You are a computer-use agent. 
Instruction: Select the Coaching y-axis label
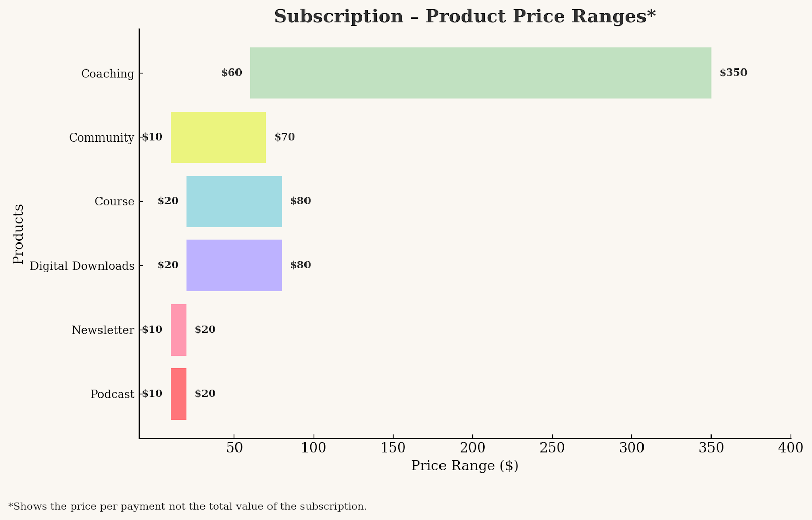pyautogui.click(x=108, y=74)
